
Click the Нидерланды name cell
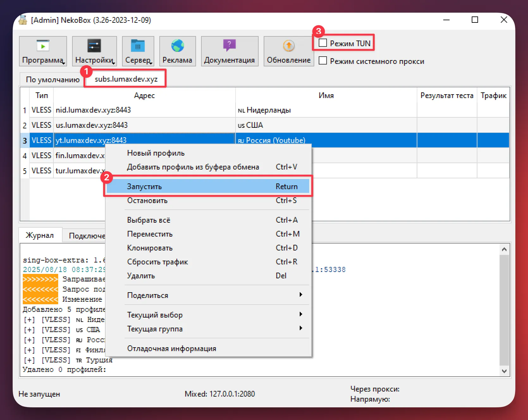point(326,110)
